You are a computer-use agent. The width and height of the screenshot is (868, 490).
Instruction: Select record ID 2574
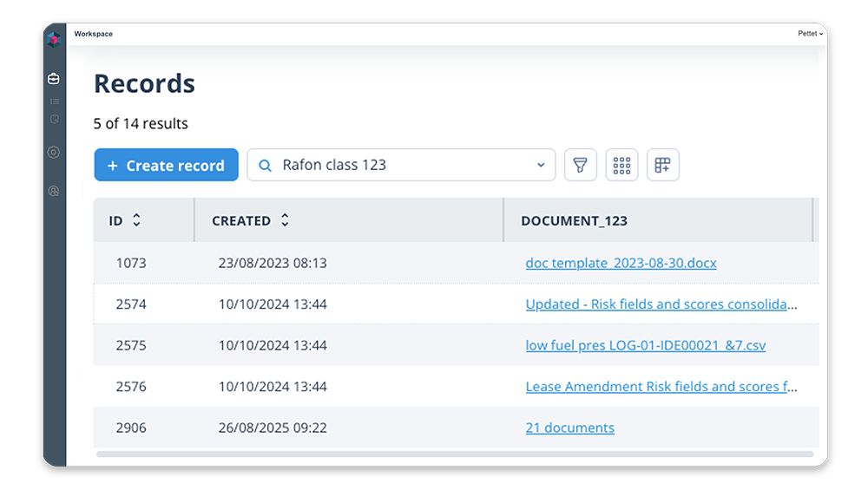(x=131, y=304)
